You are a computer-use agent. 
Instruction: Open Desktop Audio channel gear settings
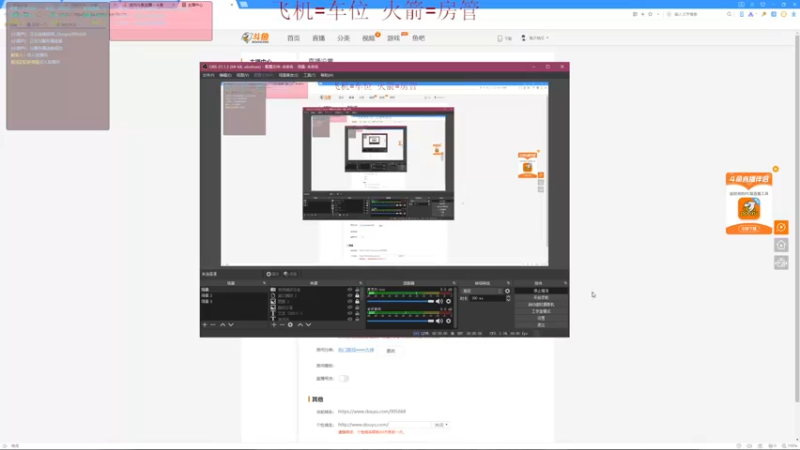pyautogui.click(x=448, y=321)
